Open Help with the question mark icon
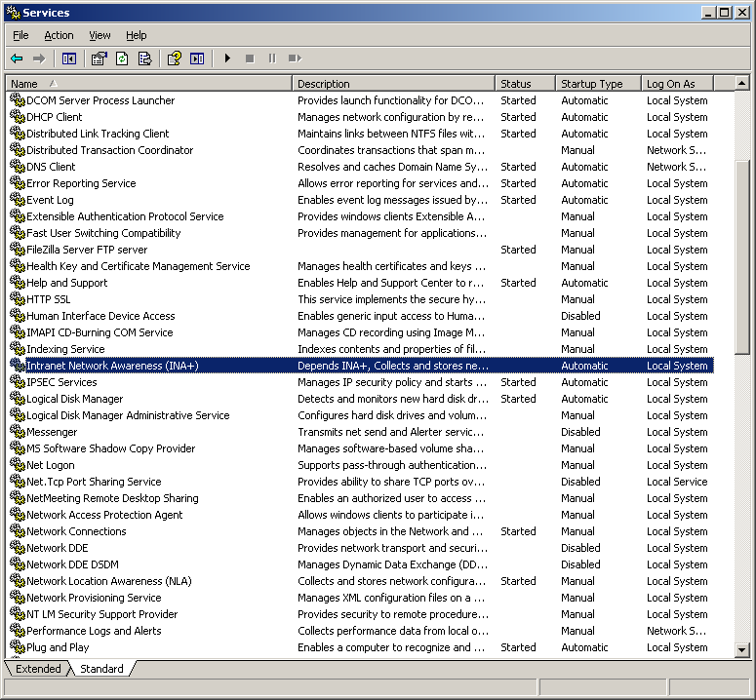The height and width of the screenshot is (700, 756). 174,58
